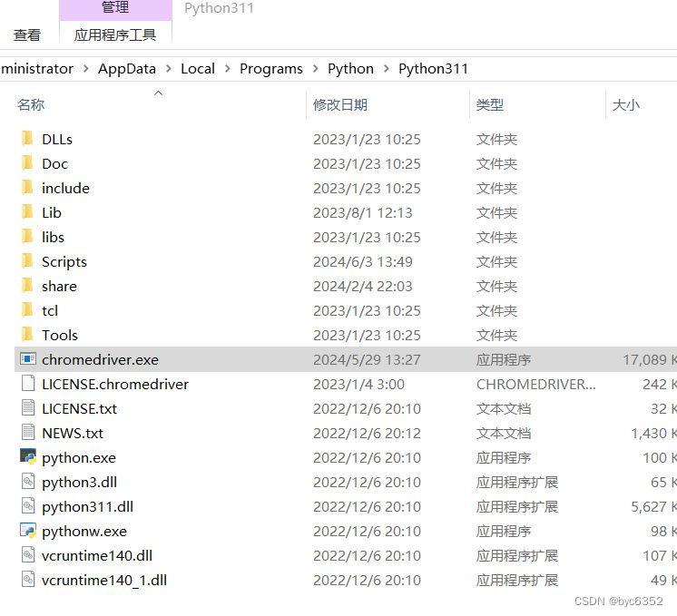Click the libs folder icon
Screen dimensions: 677x616
pos(27,237)
